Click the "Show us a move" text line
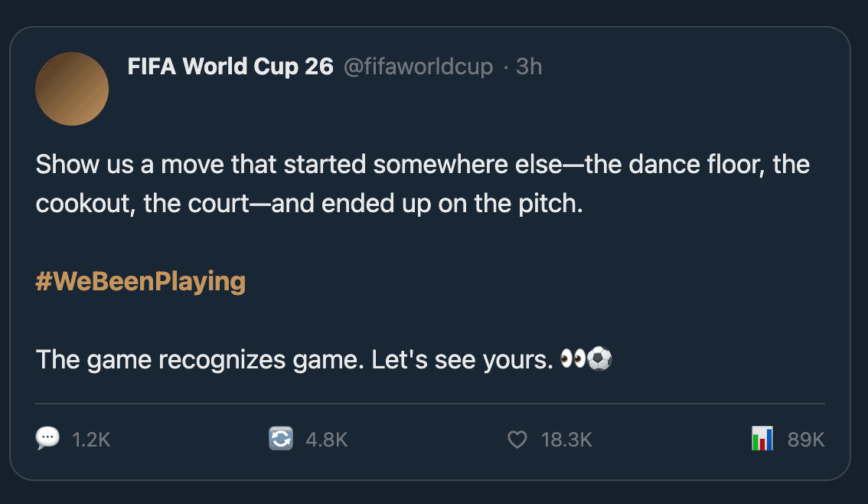The width and height of the screenshot is (868, 504). pyautogui.click(x=423, y=165)
